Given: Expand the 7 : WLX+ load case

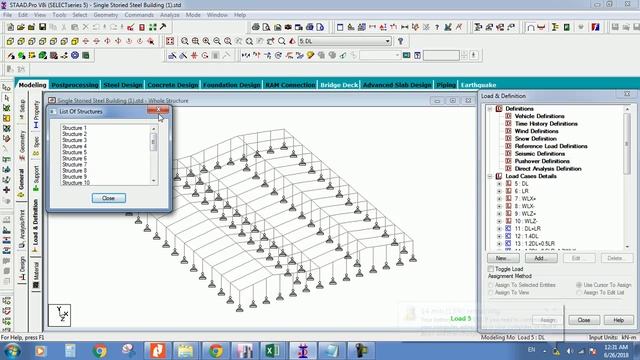Looking at the screenshot, I should 499,199.
